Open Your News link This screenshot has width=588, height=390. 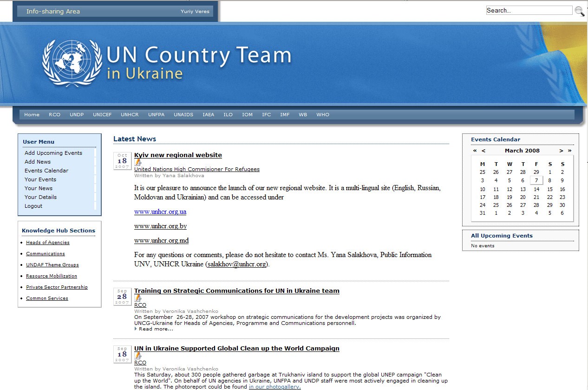39,188
